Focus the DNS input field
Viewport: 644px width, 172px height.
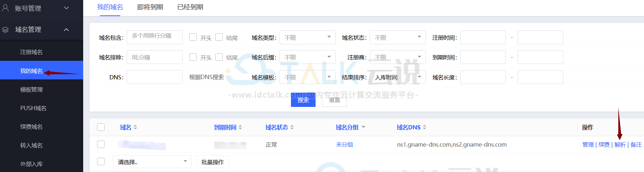(155, 77)
